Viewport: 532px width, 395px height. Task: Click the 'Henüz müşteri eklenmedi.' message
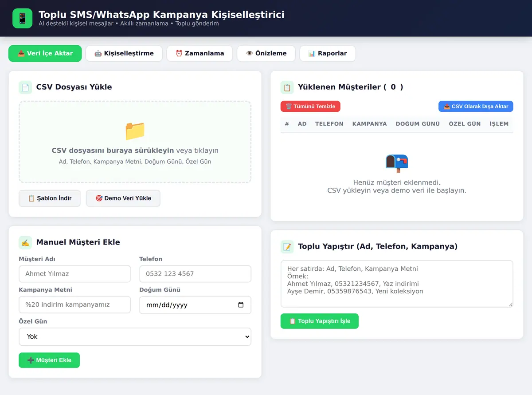pyautogui.click(x=397, y=182)
